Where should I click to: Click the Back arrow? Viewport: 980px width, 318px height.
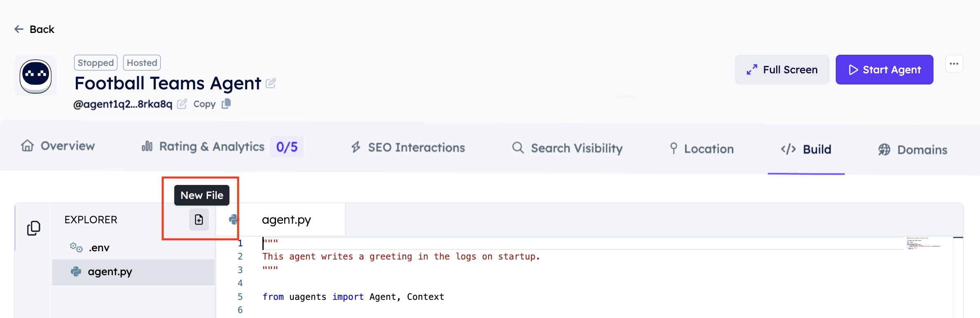click(x=19, y=29)
